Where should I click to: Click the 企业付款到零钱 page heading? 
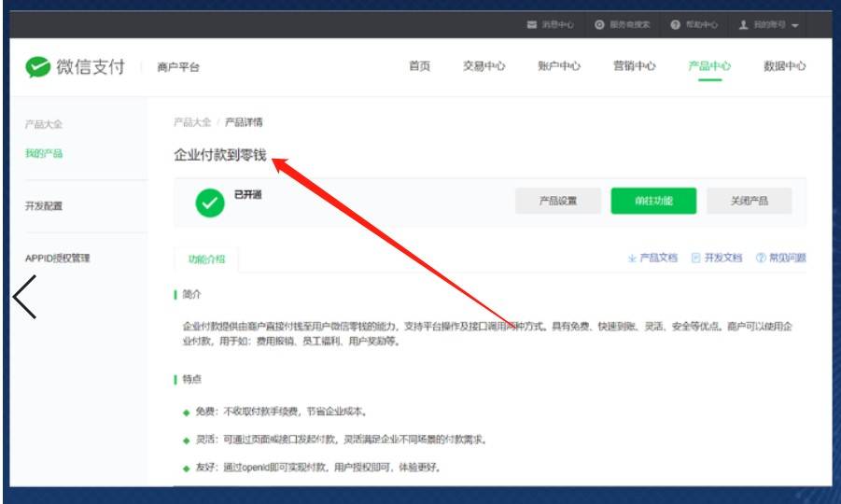click(x=220, y=155)
